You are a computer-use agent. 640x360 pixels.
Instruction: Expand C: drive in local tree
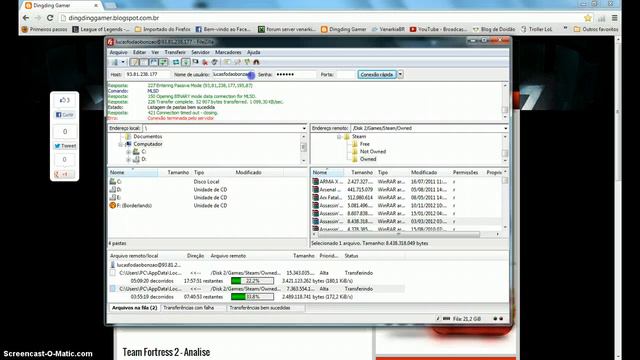128,152
